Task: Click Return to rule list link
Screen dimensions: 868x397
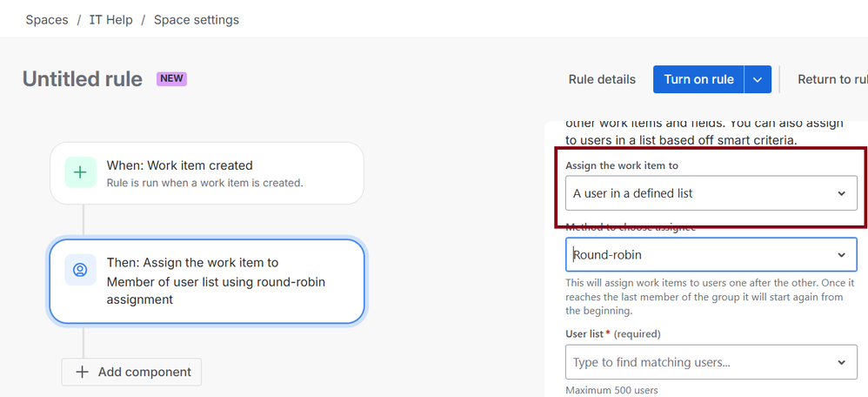Action: coord(831,79)
